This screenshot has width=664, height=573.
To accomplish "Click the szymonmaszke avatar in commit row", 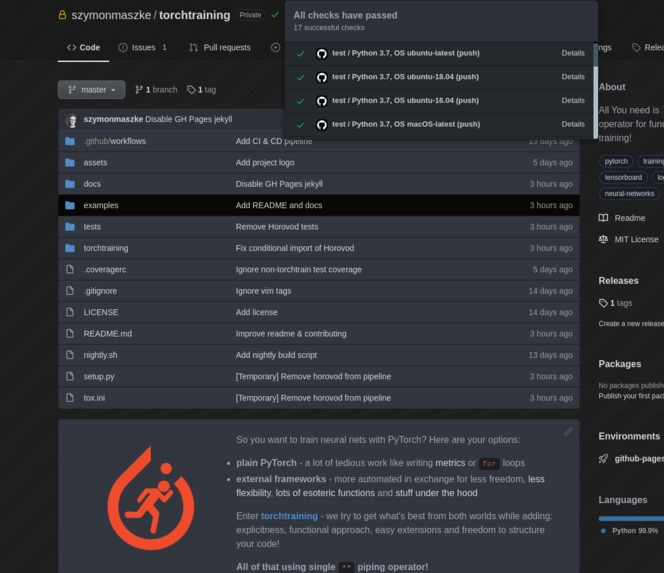I will tap(72, 120).
